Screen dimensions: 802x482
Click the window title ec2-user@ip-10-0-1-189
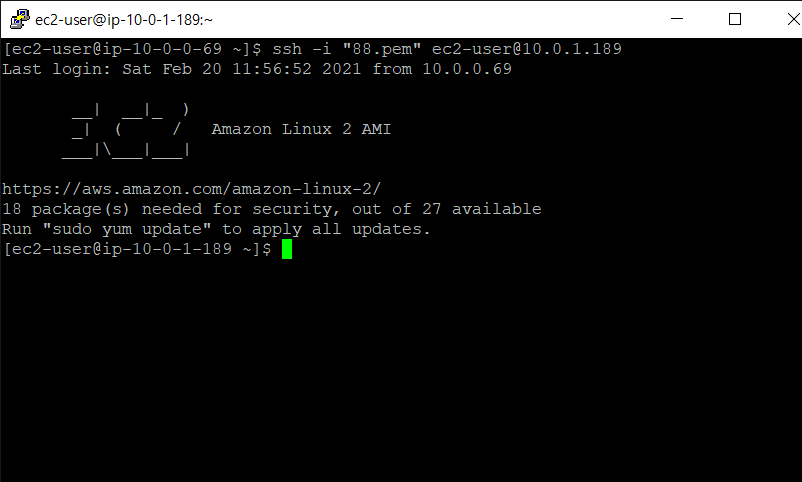[x=124, y=19]
